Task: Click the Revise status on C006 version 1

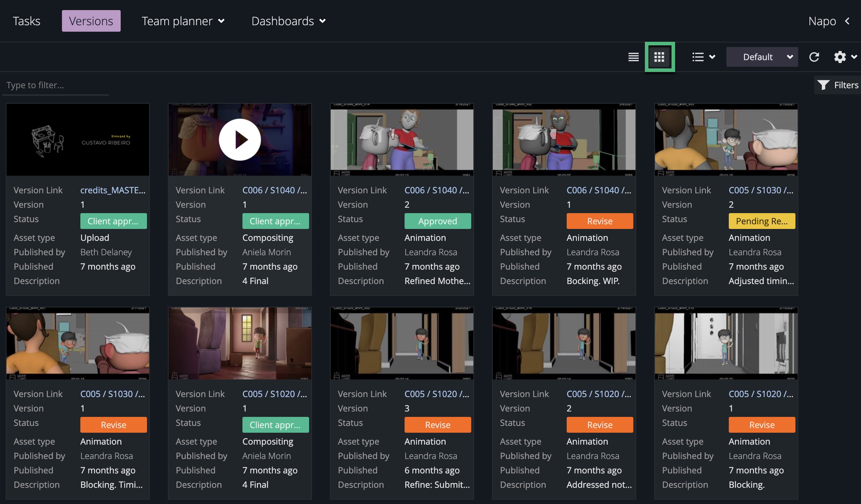Action: pos(599,221)
